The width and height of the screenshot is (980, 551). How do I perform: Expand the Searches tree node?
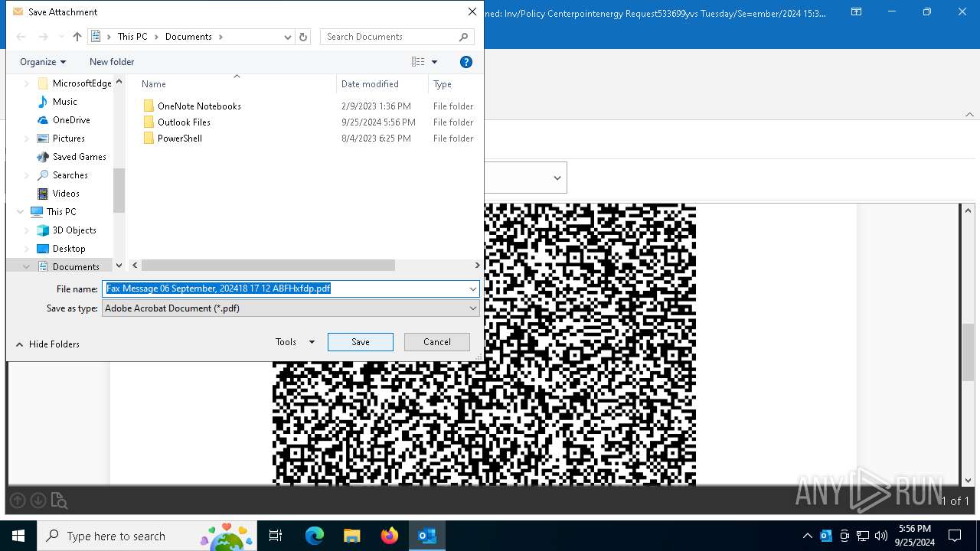coord(27,175)
